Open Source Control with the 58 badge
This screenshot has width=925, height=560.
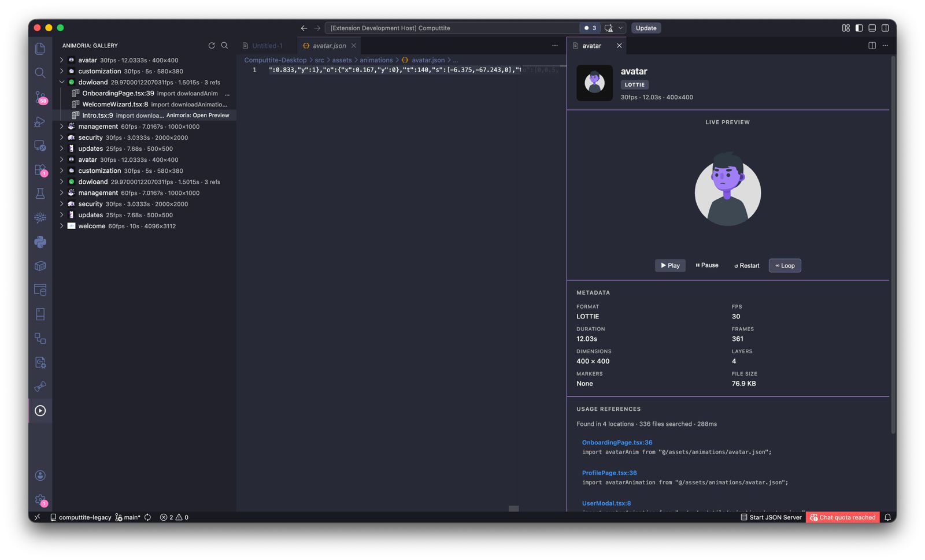[x=40, y=97]
